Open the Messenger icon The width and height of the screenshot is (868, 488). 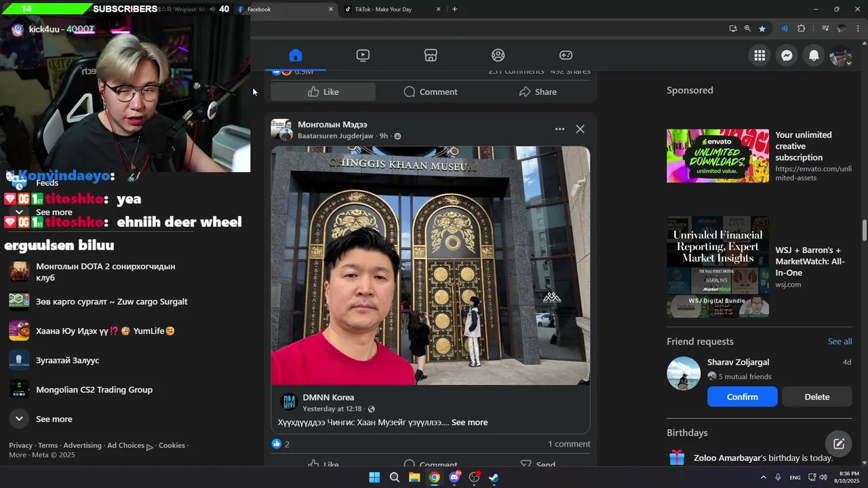(787, 56)
